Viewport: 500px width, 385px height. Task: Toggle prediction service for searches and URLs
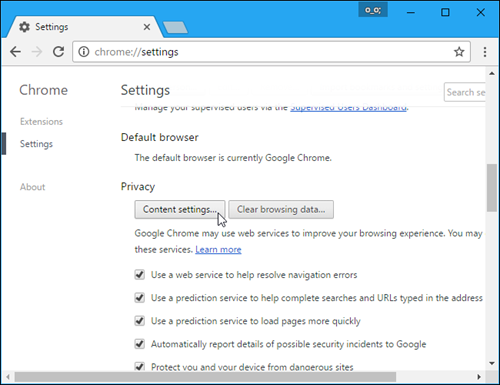tap(140, 298)
